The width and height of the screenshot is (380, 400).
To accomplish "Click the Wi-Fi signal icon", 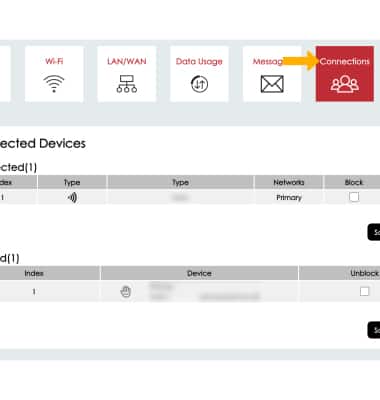I will [x=54, y=84].
